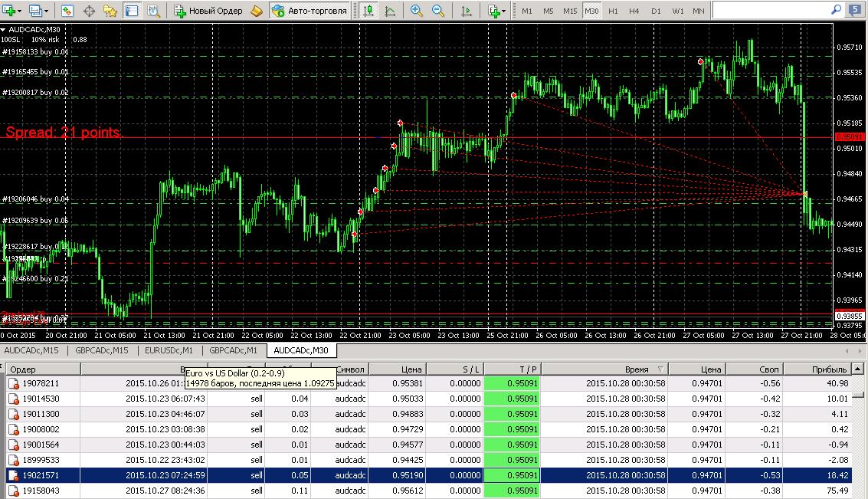The height and width of the screenshot is (499, 868).
Task: Select the M1 timeframe
Action: [x=527, y=11]
